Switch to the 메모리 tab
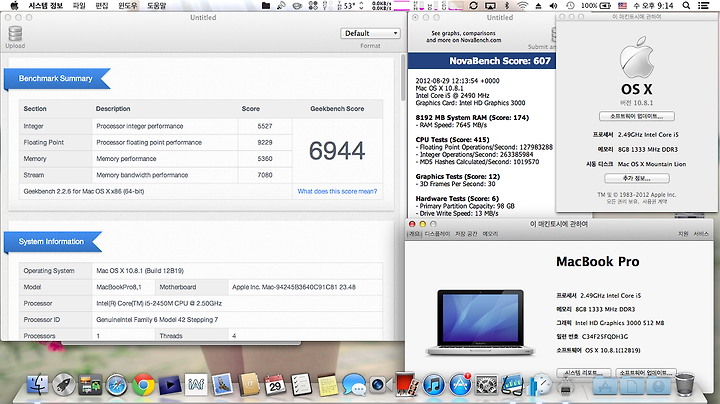The width and height of the screenshot is (720, 404). [490, 234]
